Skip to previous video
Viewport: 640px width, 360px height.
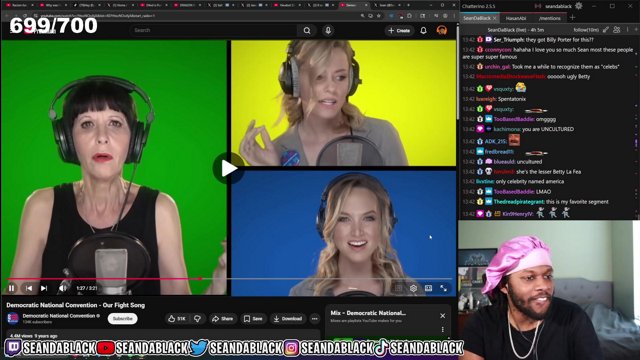29,288
